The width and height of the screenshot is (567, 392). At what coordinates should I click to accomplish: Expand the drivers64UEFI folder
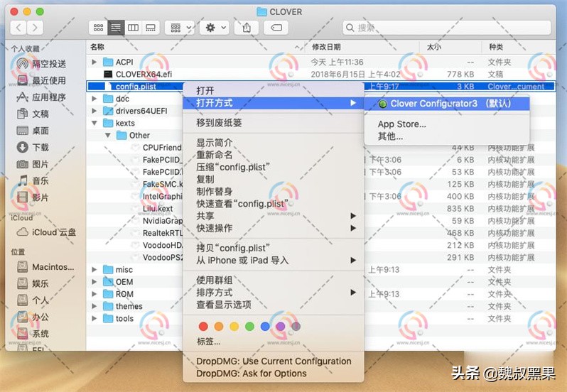(94, 111)
